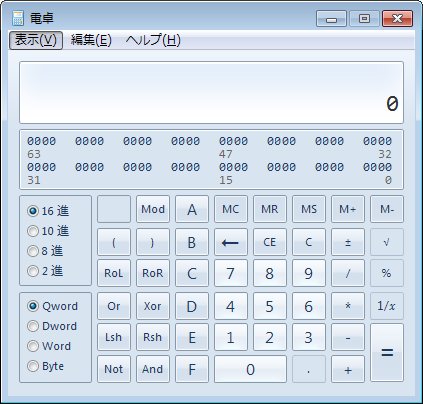Click the number 1 key
This screenshot has height=404, width=423.
click(x=231, y=337)
